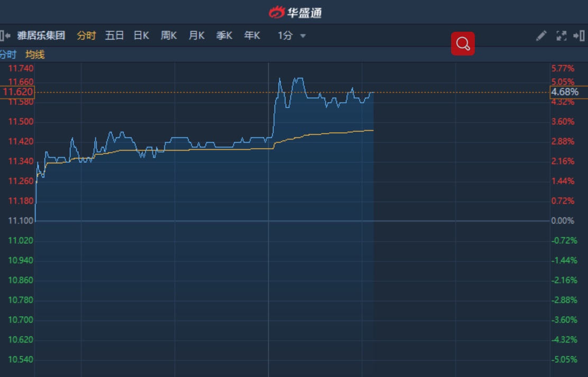Toggle the 均线 average line legend

click(x=35, y=54)
